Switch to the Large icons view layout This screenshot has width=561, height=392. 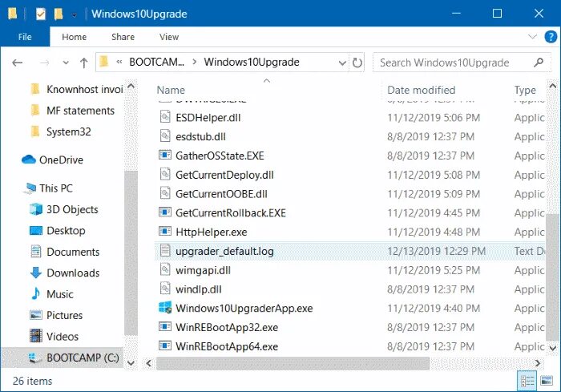click(x=547, y=381)
